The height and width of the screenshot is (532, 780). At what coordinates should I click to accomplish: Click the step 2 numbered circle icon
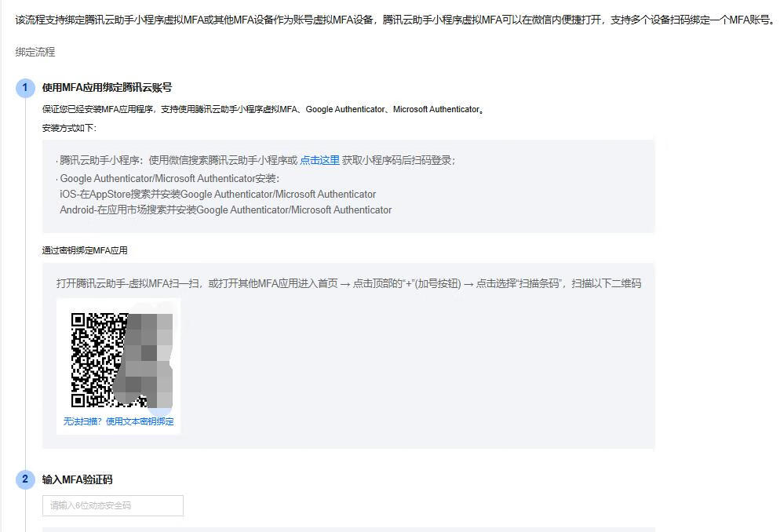[25, 479]
